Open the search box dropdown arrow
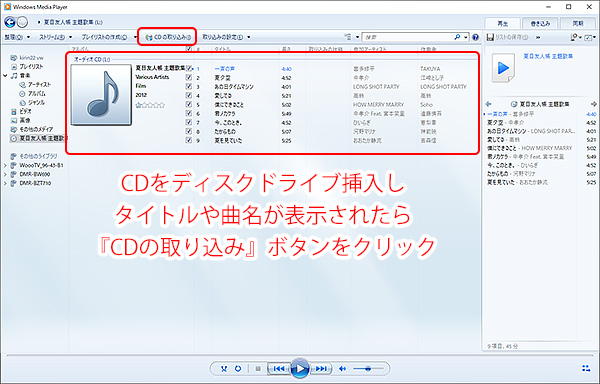This screenshot has width=600, height=384. 466,37
